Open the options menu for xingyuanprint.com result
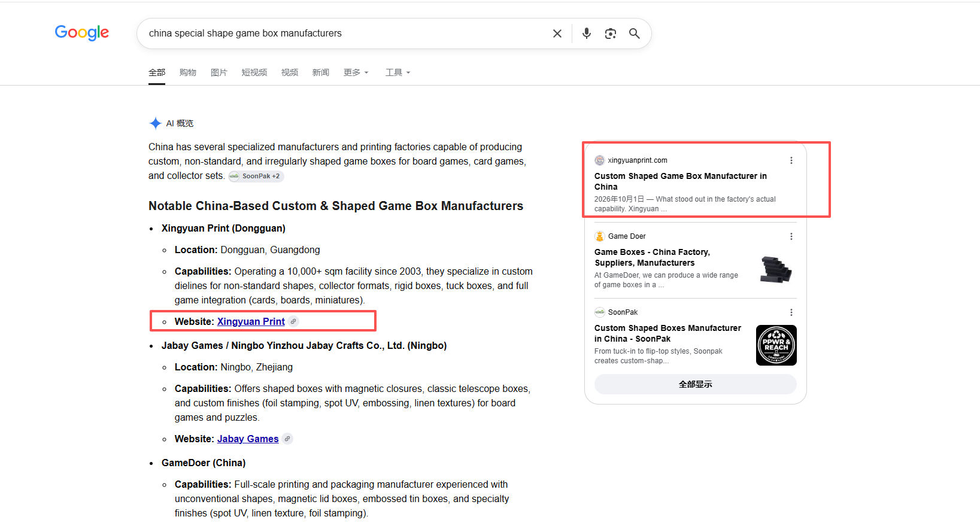This screenshot has height=526, width=980. (791, 160)
